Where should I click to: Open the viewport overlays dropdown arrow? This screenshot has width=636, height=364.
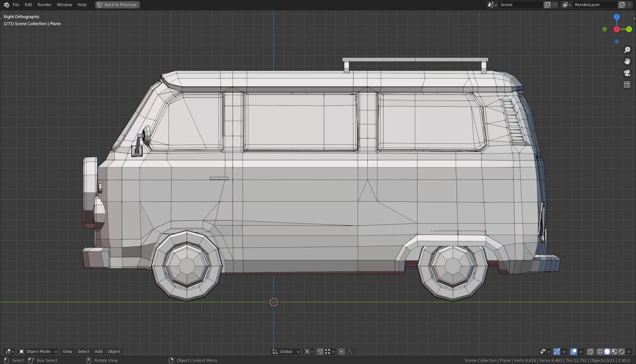pos(581,351)
